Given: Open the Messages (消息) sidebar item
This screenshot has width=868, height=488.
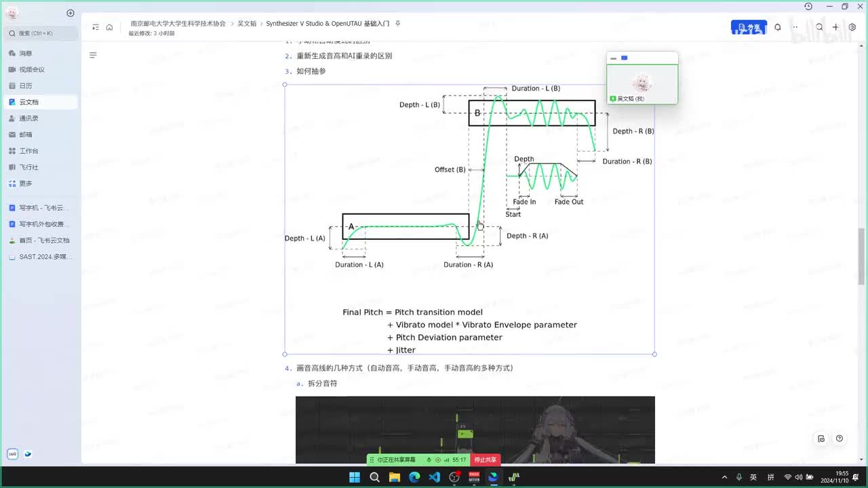Looking at the screenshot, I should point(39,53).
